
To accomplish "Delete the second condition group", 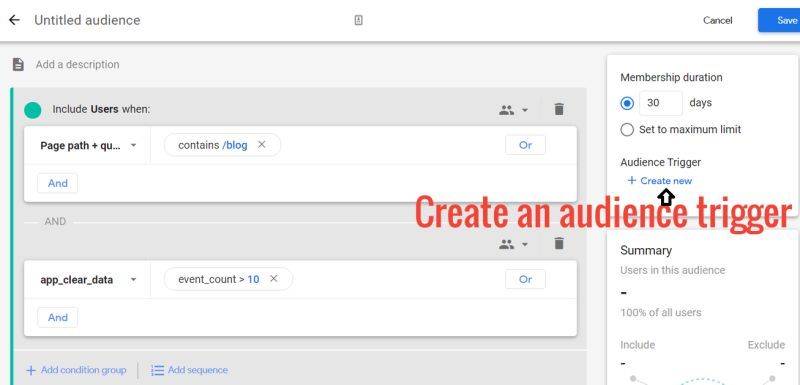I will click(559, 244).
